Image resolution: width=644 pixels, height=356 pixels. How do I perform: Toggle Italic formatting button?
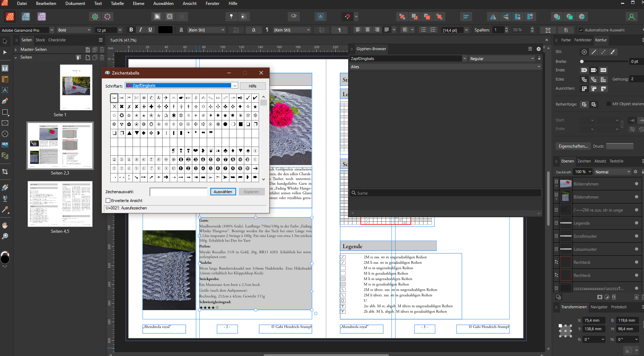(141, 30)
